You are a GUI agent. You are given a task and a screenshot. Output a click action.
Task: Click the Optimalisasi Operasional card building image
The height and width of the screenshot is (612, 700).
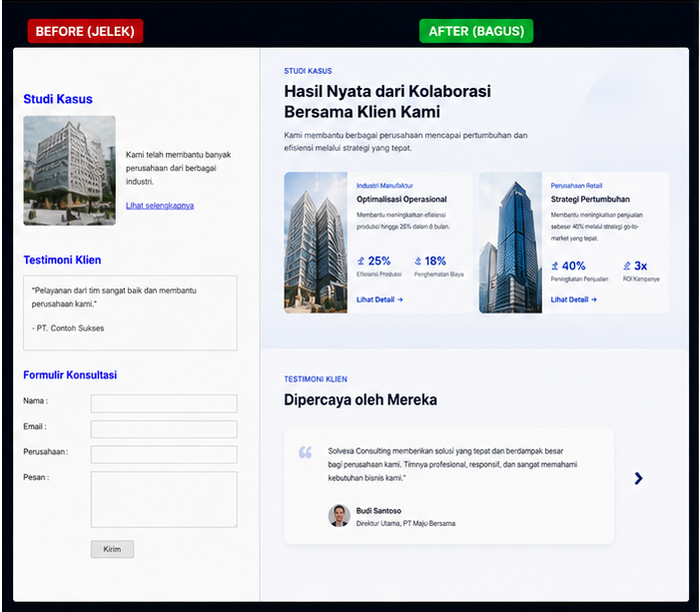[316, 243]
